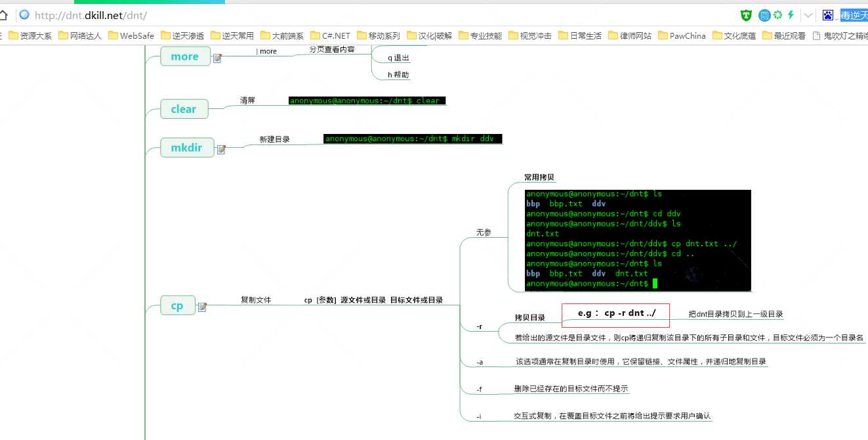Click the cp terminal session screenshot
This screenshot has height=440, width=868.
(638, 240)
